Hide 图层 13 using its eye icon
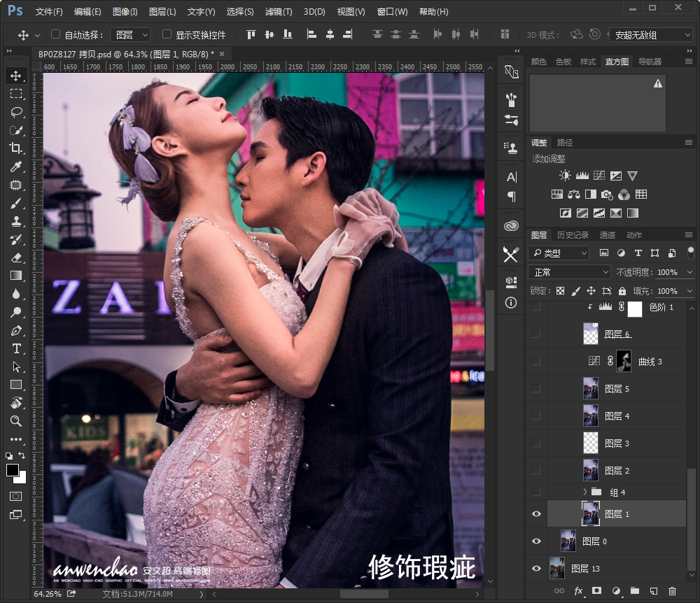The image size is (700, 603). pos(536,568)
